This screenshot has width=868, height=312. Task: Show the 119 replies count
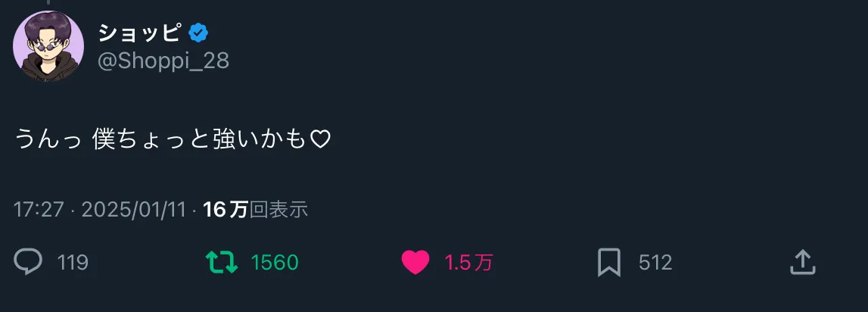coord(73,262)
